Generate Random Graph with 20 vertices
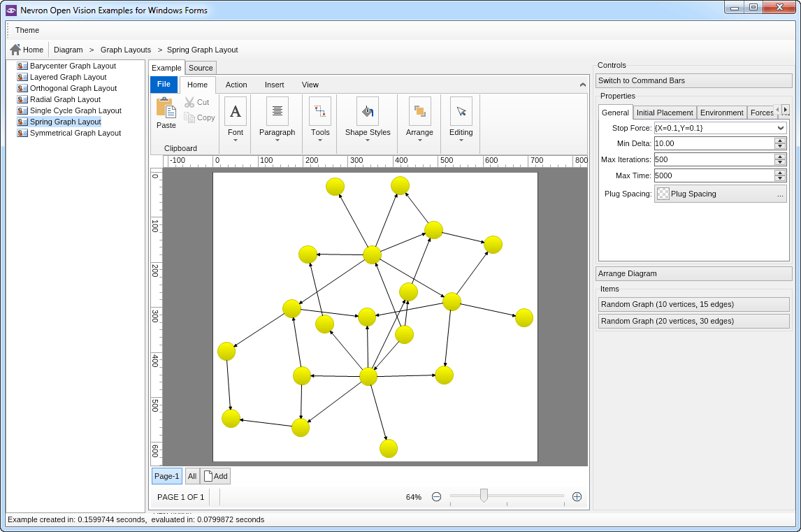The height and width of the screenshot is (532, 801). click(694, 321)
